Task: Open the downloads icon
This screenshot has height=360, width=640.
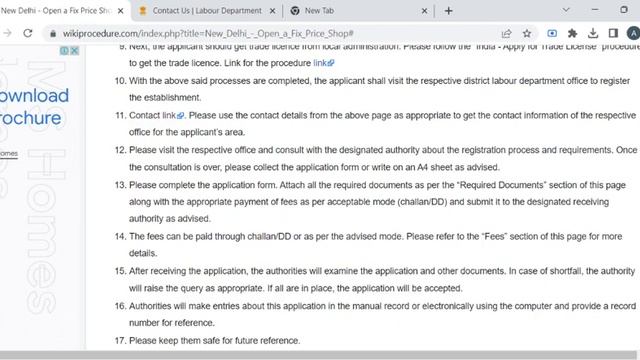Action: 593,33
